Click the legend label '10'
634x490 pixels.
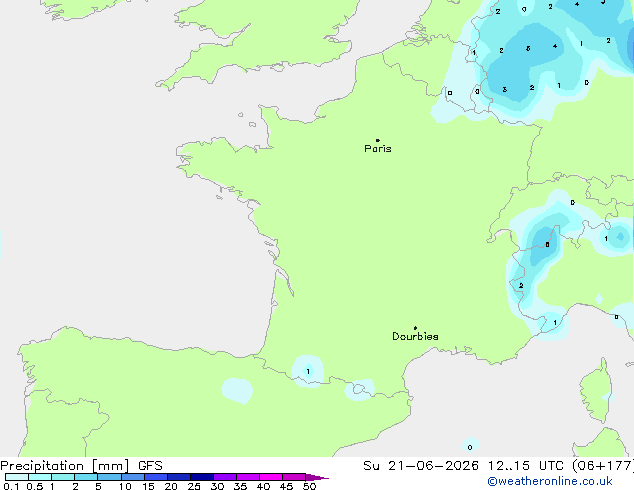point(125,486)
